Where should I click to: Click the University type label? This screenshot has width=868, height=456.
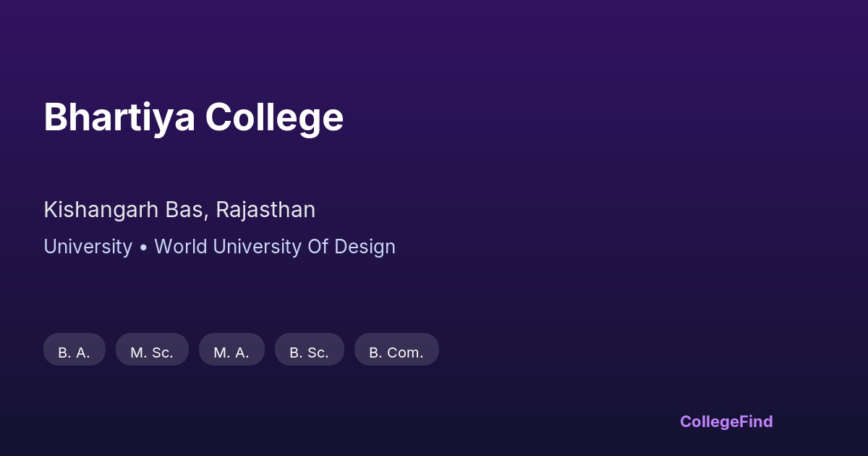pos(88,247)
